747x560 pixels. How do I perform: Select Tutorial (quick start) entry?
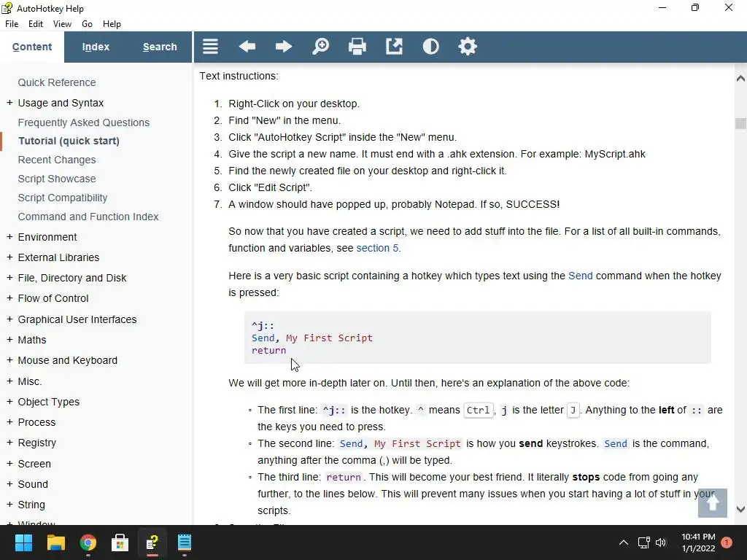[69, 141]
